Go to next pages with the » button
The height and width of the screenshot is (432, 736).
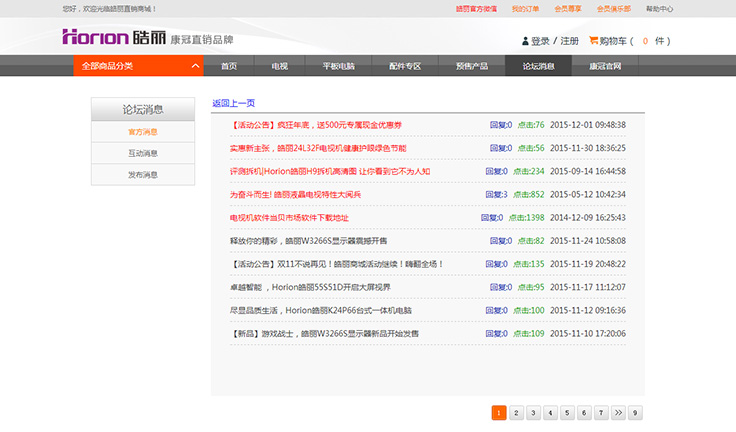click(x=618, y=413)
